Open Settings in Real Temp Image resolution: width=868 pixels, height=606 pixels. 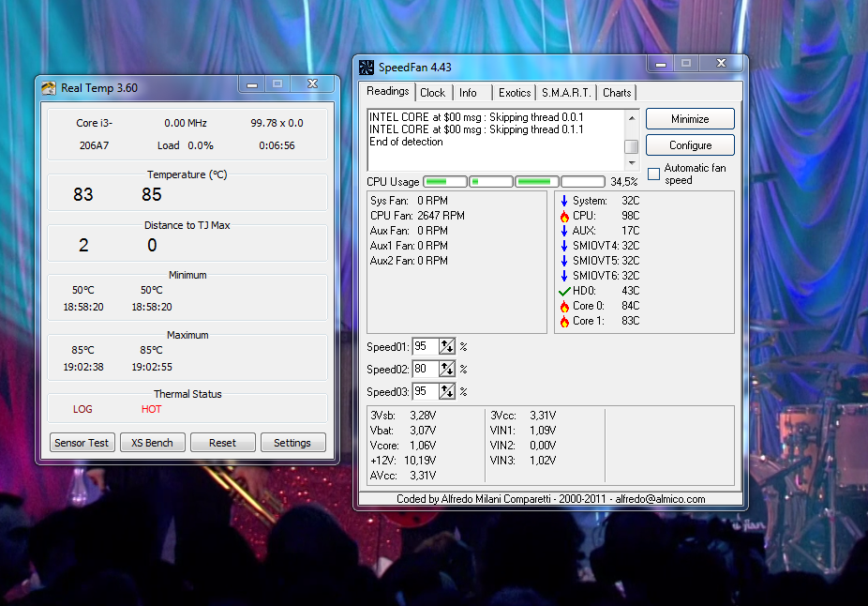coord(292,443)
